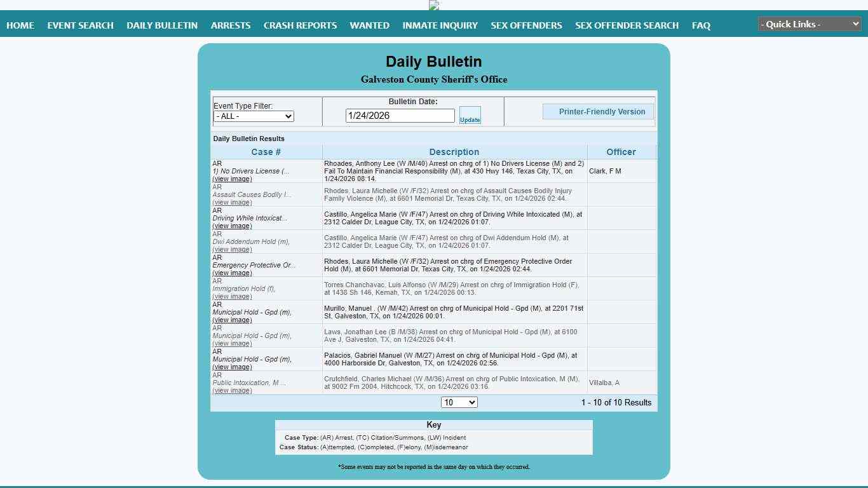View image for No Drivers License arrest
The image size is (868, 488).
[x=232, y=179]
